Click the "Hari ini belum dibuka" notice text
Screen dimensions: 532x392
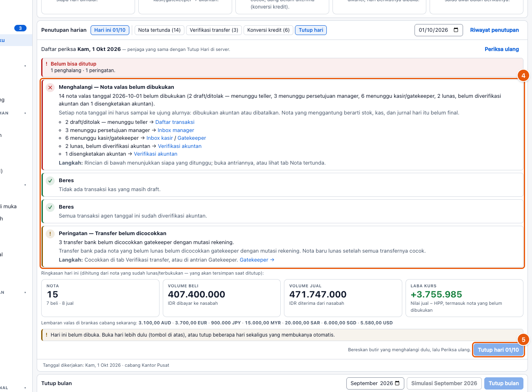tap(193, 335)
